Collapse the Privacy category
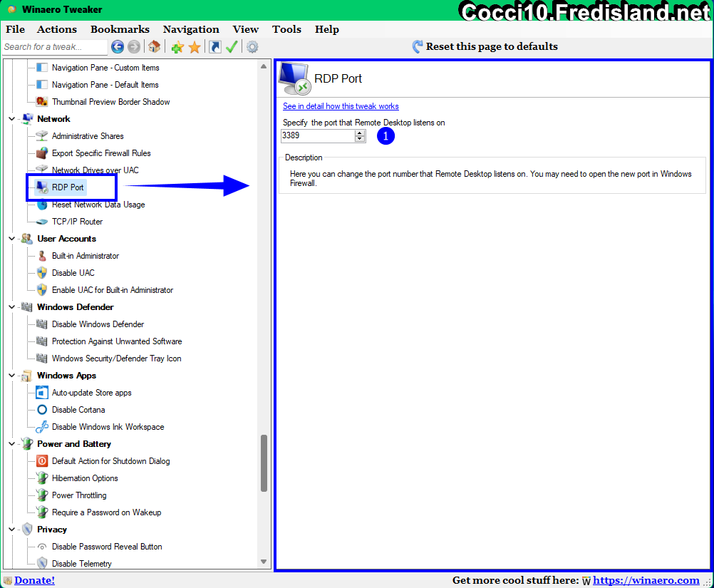This screenshot has height=588, width=714. click(11, 530)
